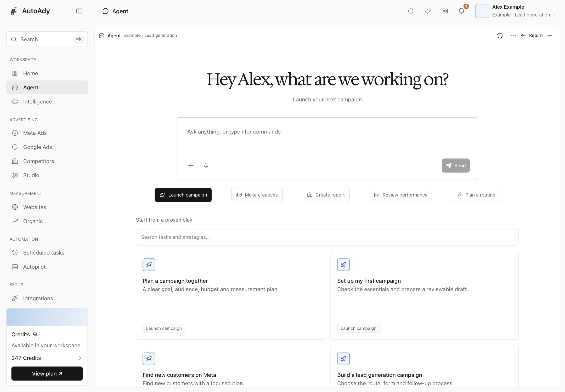This screenshot has width=565, height=392.
Task: Collapse the sidebar with the panel icon
Action: 79,11
